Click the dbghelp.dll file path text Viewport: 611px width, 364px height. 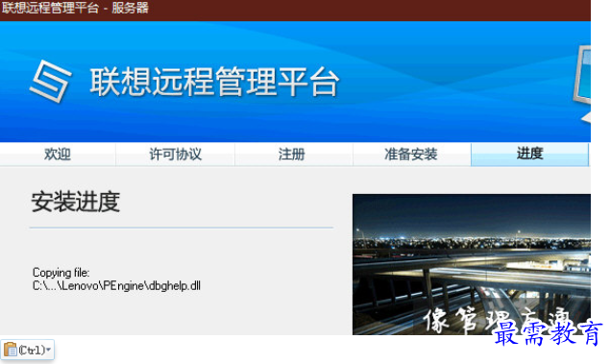(x=116, y=285)
